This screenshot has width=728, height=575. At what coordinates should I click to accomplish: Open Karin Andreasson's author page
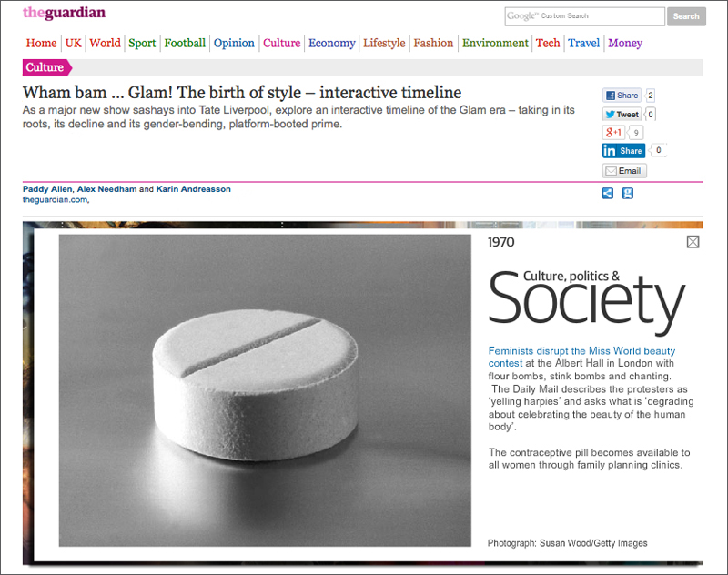point(193,189)
